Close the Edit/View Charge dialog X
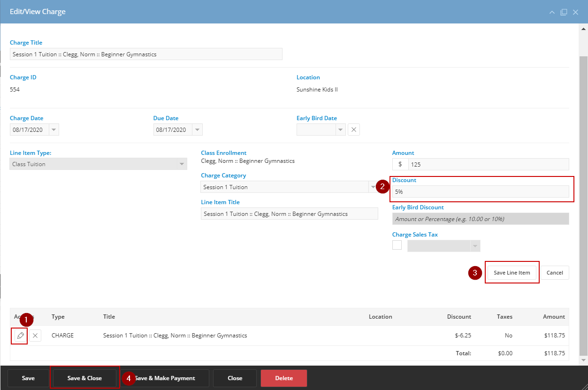Image resolution: width=588 pixels, height=390 pixels. (x=575, y=12)
